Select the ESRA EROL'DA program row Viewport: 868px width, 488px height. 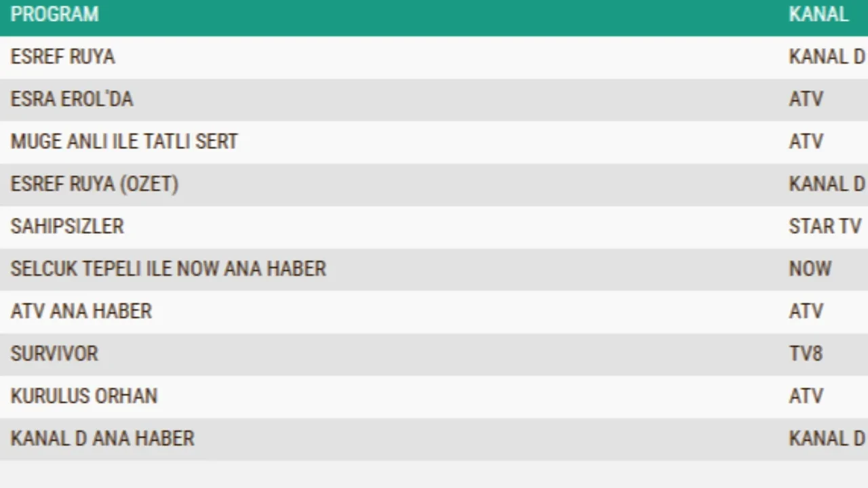72,99
